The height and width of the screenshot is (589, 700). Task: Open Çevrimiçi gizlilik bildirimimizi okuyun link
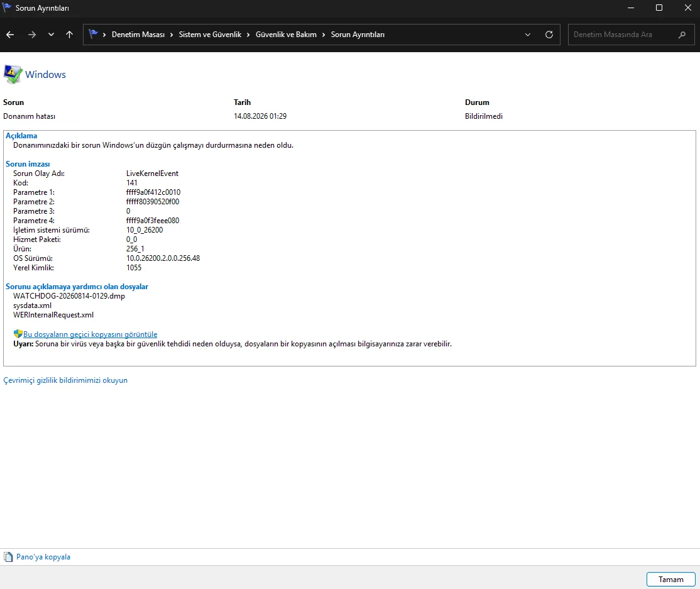(x=65, y=380)
